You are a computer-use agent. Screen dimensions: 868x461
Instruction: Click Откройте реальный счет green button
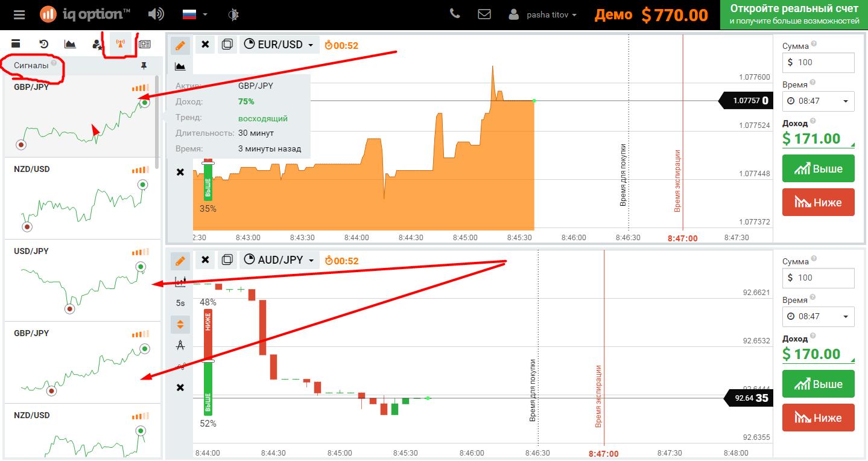click(x=794, y=14)
